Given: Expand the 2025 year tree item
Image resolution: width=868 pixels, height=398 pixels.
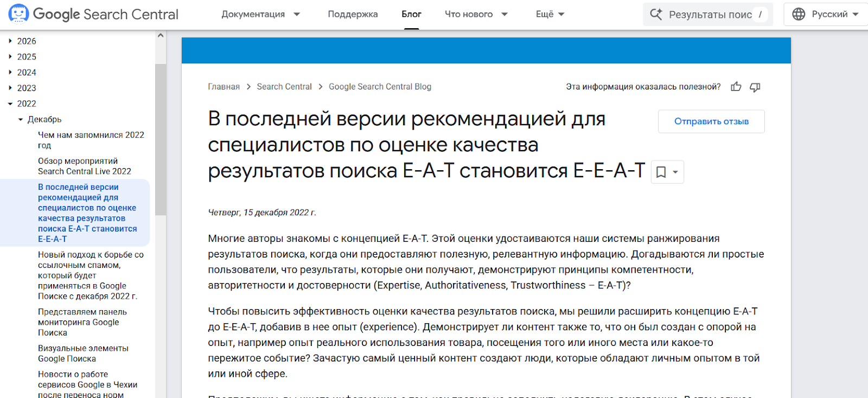Looking at the screenshot, I should [10, 56].
